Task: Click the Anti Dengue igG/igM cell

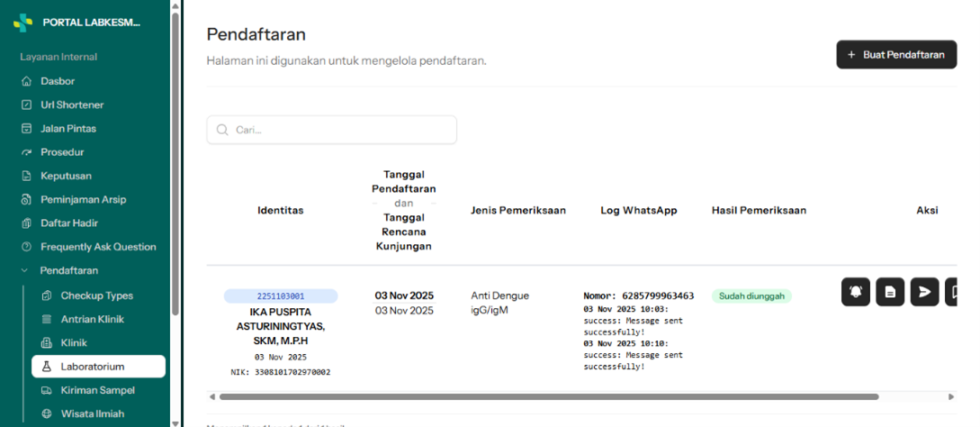Action: (500, 303)
